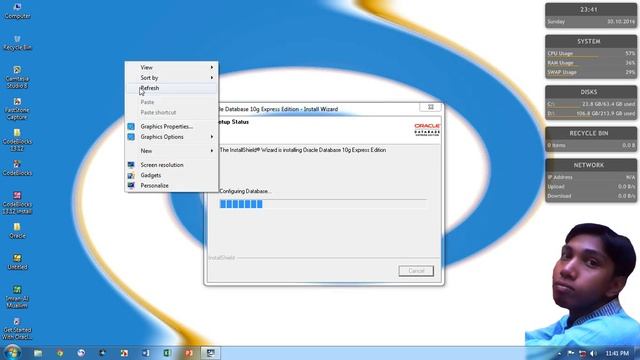The height and width of the screenshot is (360, 640).
Task: Click the active installer taskbar button
Action: pyautogui.click(x=210, y=353)
